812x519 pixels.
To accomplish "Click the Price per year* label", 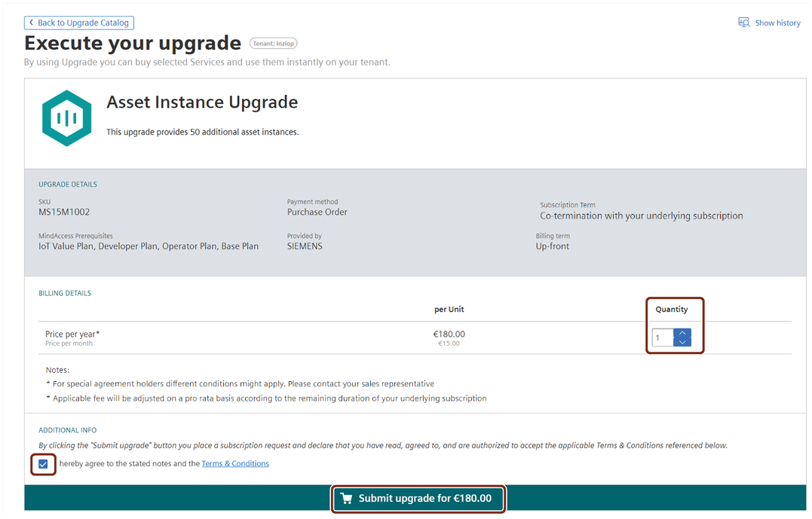I will [72, 334].
